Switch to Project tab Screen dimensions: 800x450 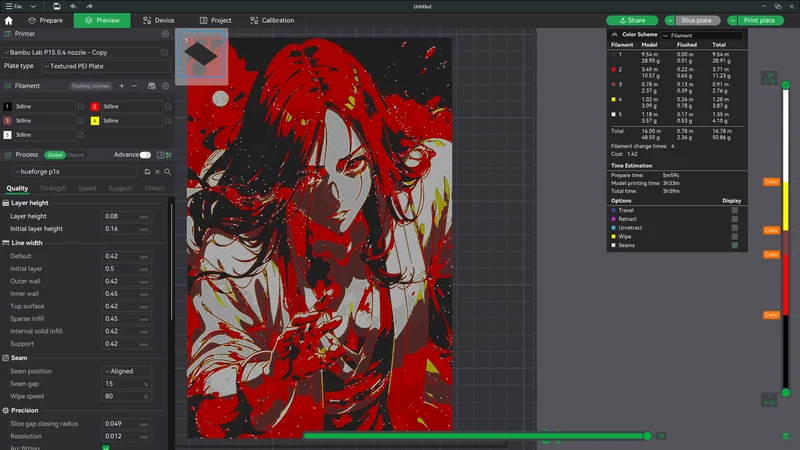tap(215, 20)
